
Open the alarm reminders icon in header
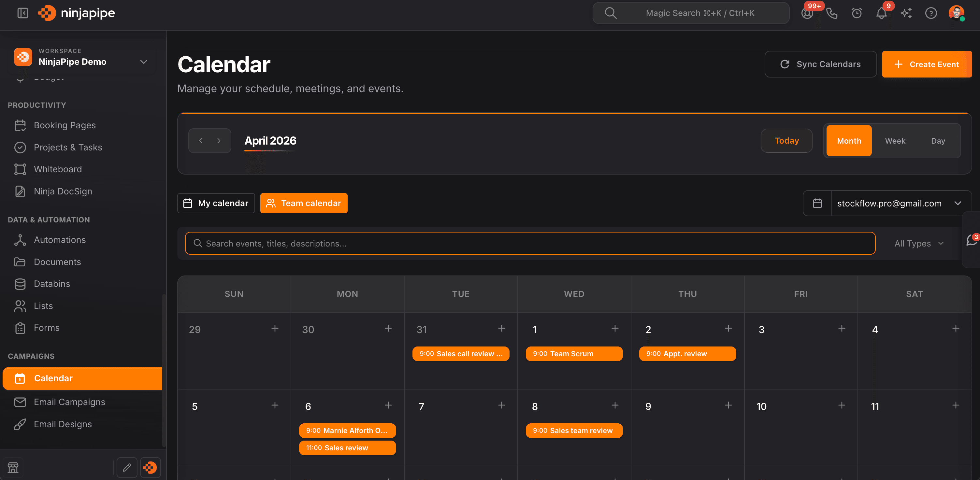[857, 13]
